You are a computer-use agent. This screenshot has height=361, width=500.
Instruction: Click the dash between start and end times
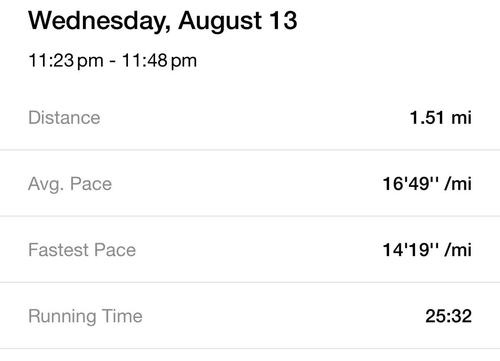pyautogui.click(x=113, y=62)
